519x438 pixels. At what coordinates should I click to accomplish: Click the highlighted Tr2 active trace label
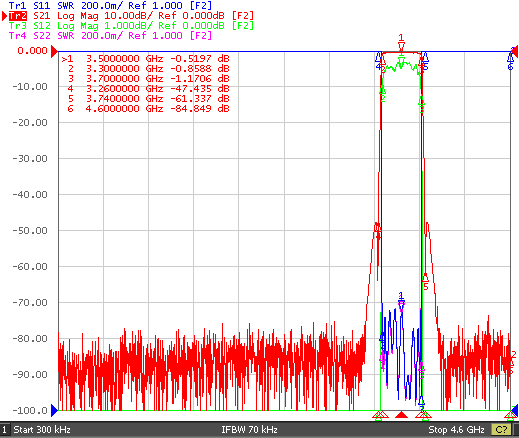click(18, 16)
